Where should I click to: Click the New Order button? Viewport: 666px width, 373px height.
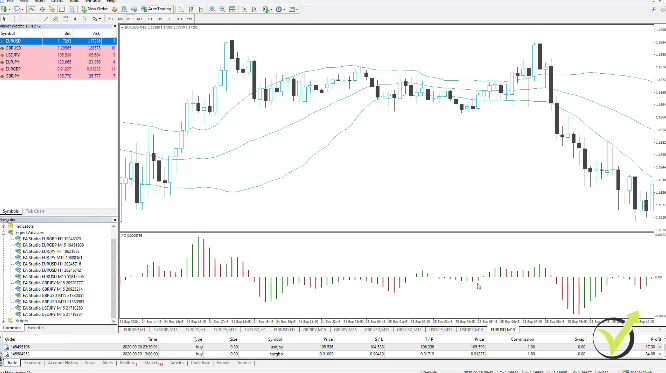(x=94, y=9)
